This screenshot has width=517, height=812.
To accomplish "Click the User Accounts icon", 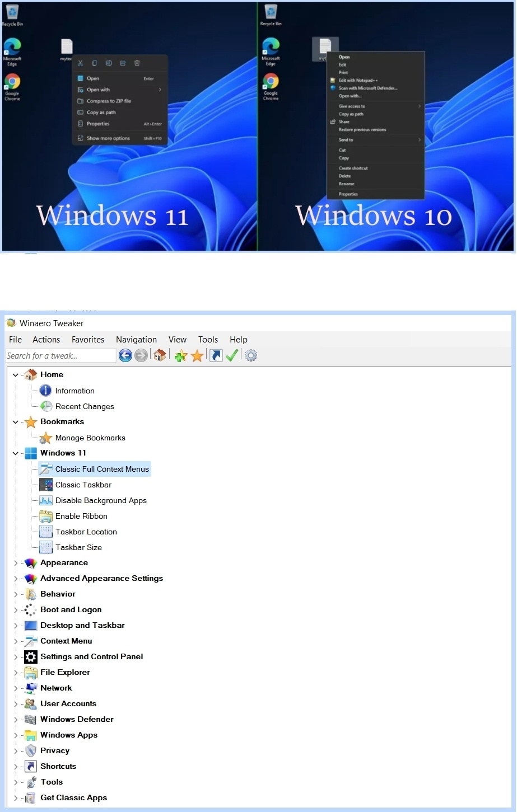I will pos(30,704).
